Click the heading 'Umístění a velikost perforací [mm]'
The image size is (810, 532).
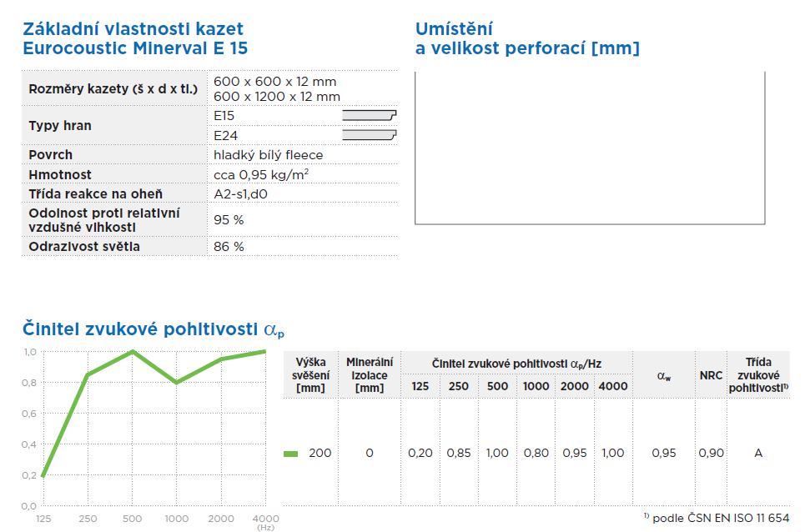pyautogui.click(x=527, y=38)
